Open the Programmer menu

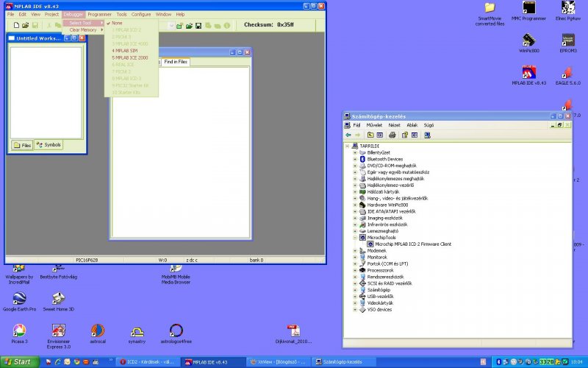[x=99, y=14]
